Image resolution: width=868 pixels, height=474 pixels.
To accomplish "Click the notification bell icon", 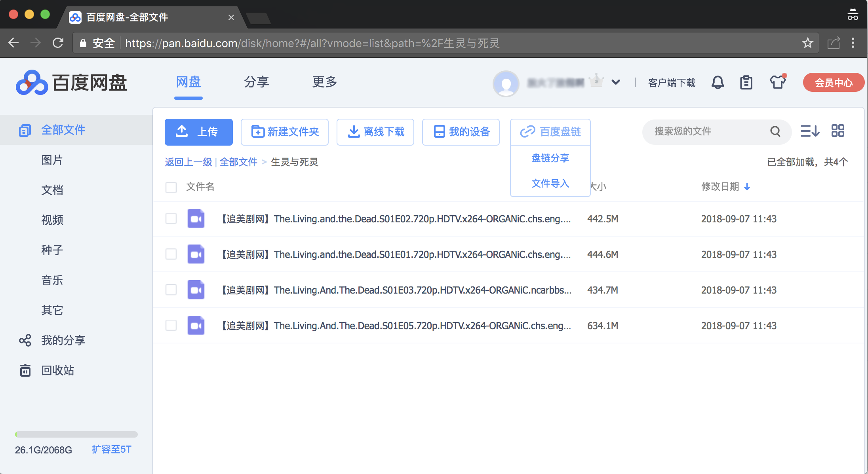I will pyautogui.click(x=718, y=83).
